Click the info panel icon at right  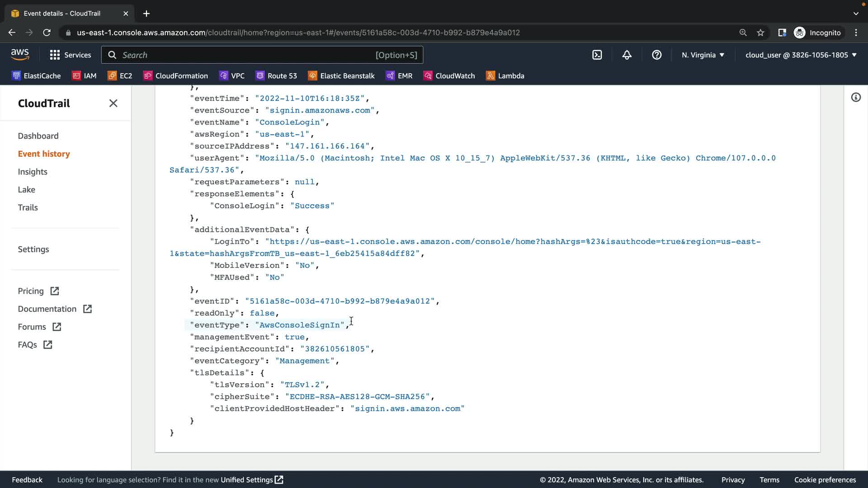click(x=856, y=98)
